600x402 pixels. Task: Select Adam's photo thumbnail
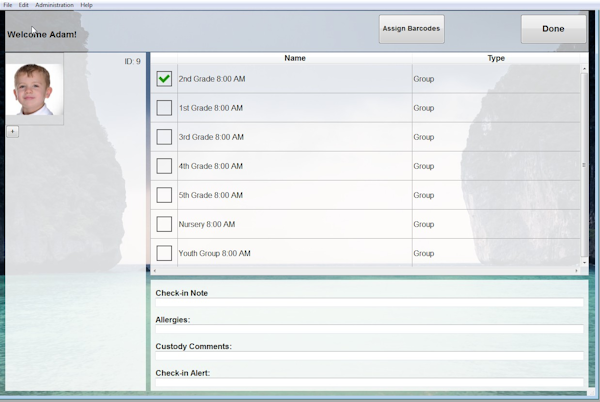click(34, 90)
